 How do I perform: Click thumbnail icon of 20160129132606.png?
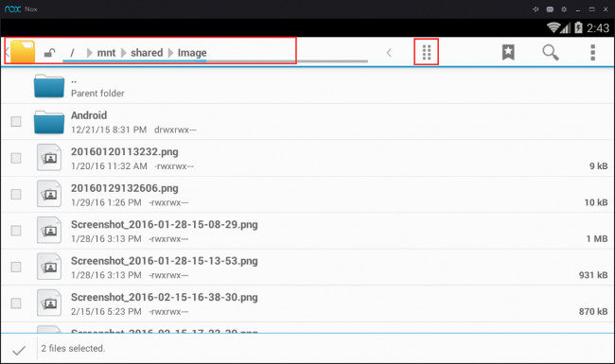click(49, 194)
